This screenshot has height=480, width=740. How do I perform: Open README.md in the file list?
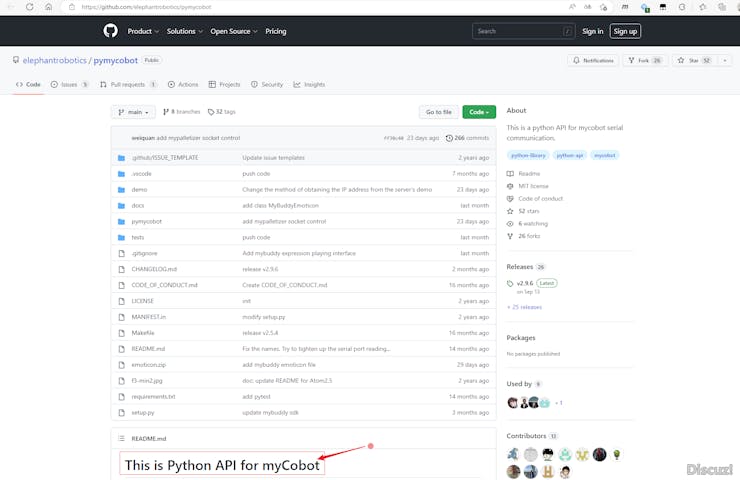click(148, 349)
